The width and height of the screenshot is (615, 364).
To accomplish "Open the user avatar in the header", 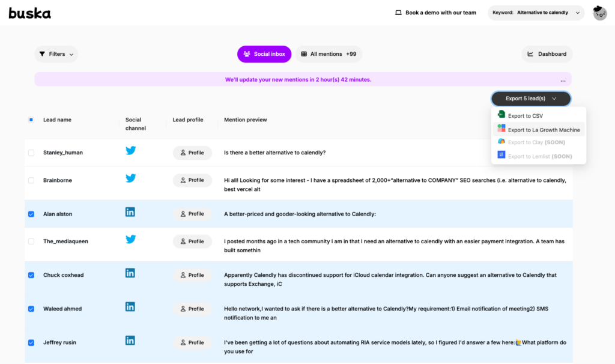I will click(600, 13).
